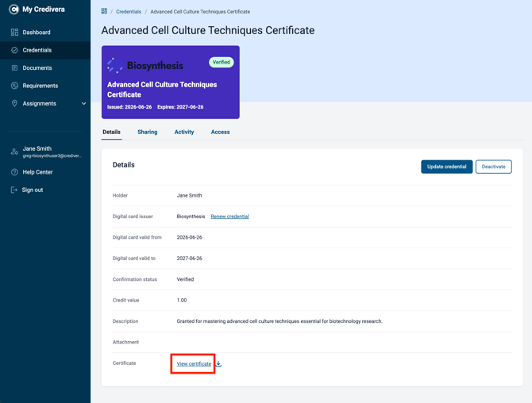Click the user email under Jane Smith
Screen dimensions: 532x403
click(x=52, y=156)
